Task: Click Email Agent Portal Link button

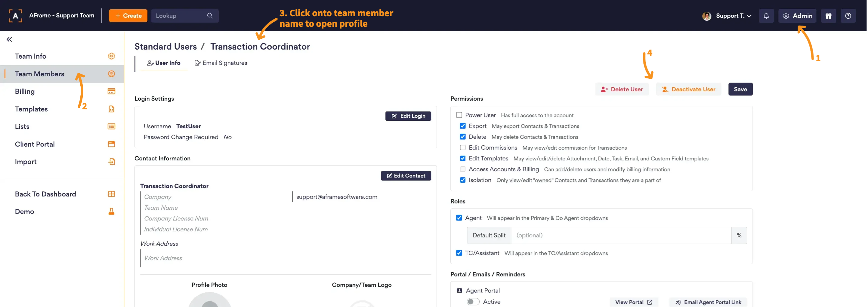Action: [x=708, y=302]
